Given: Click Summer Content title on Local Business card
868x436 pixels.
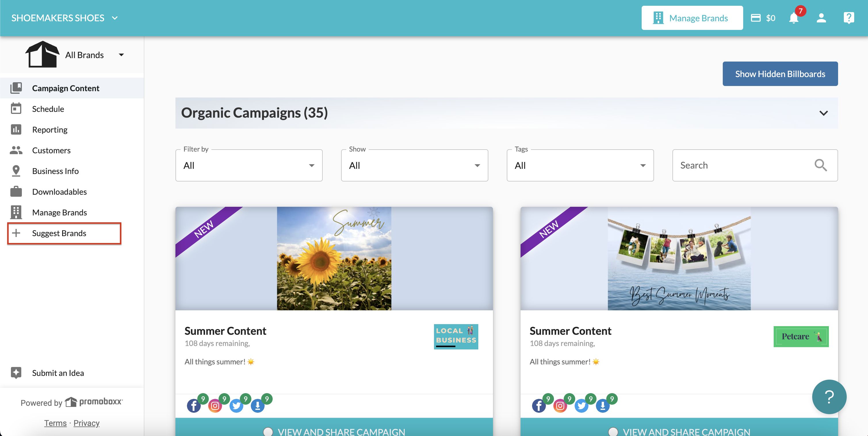Looking at the screenshot, I should (225, 330).
